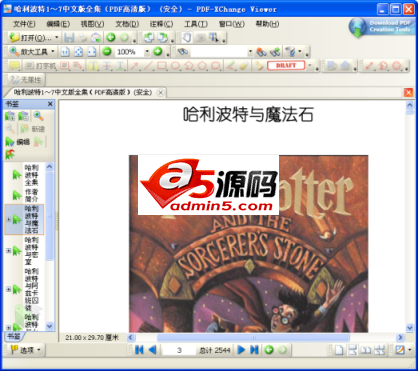Screen dimensions: 418x371
Task: Open the search field dropdown arrow
Action: (250, 52)
